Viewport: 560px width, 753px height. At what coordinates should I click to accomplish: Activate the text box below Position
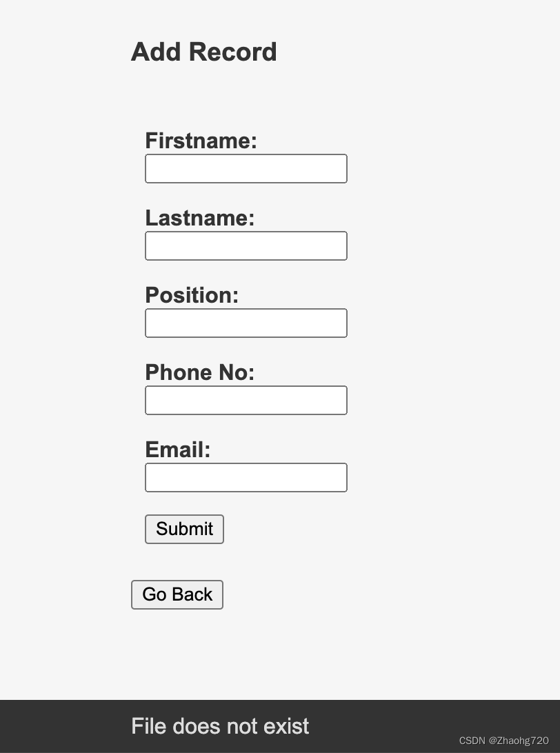pyautogui.click(x=246, y=323)
